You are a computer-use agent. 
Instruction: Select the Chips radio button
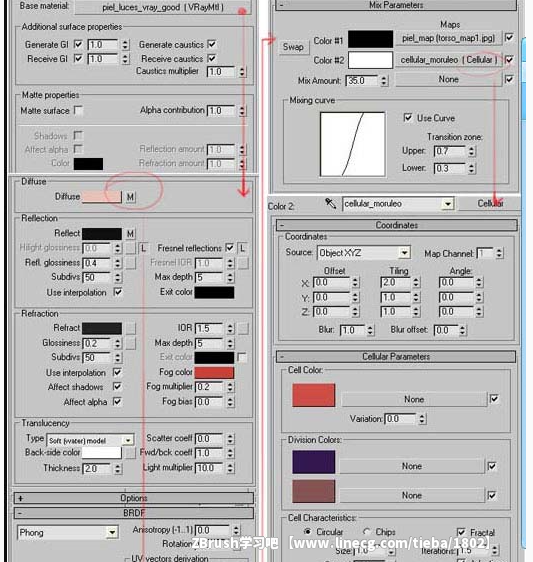pos(367,532)
